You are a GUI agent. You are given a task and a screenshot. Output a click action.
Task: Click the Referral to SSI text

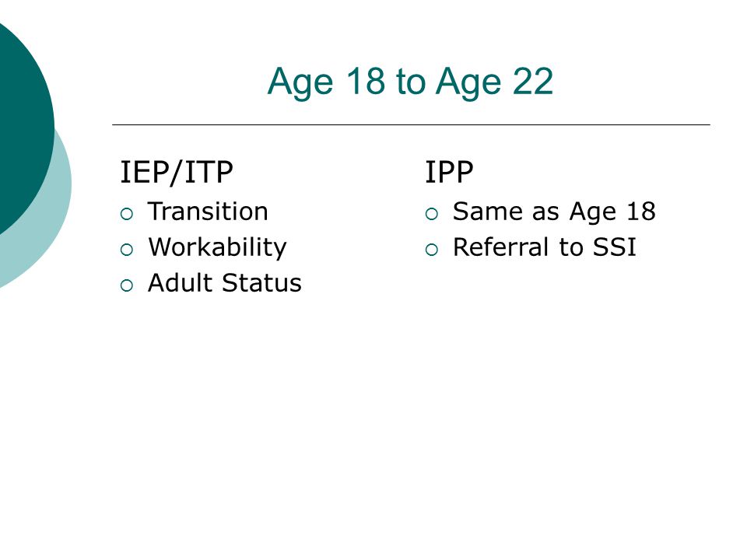(x=545, y=247)
